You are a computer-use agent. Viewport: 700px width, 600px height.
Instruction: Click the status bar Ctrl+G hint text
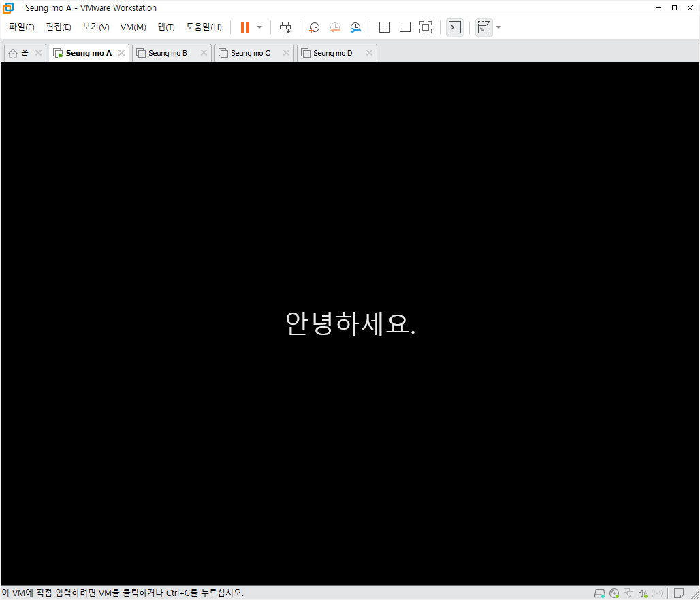[x=123, y=593]
